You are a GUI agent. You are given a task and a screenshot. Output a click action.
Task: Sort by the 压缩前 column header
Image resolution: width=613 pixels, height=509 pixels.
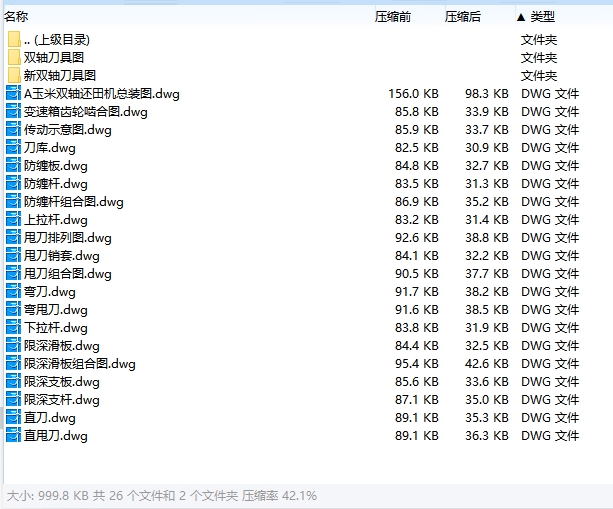[x=393, y=16]
